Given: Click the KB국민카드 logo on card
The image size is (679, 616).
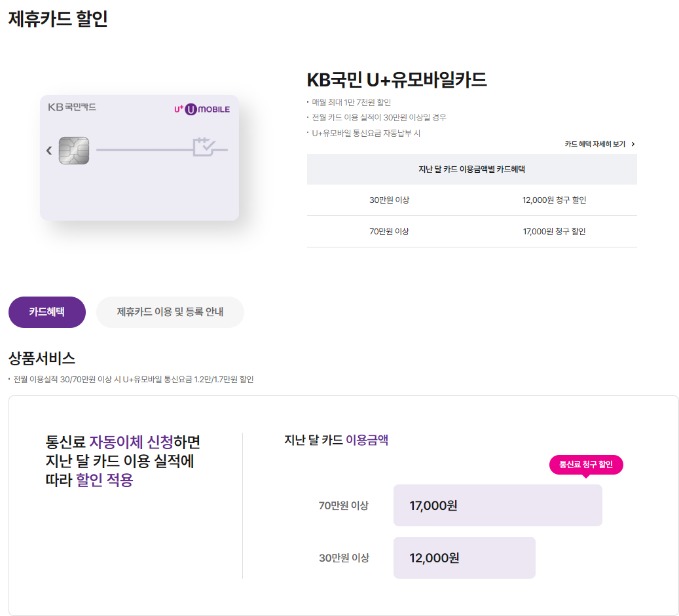Looking at the screenshot, I should coord(72,107).
